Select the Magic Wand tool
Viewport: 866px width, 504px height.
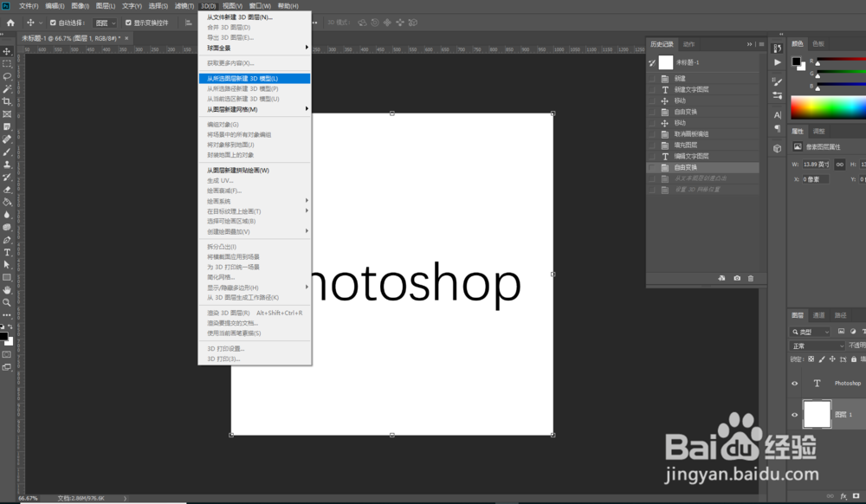7,89
